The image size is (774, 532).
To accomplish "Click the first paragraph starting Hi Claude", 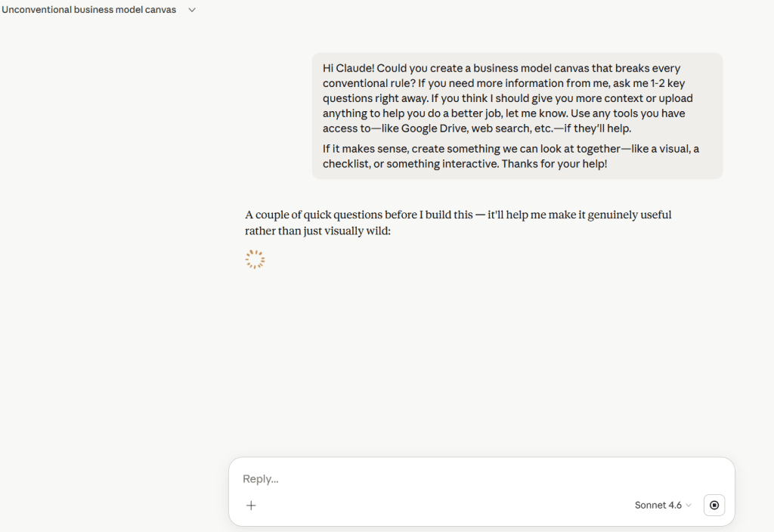I will coord(508,98).
